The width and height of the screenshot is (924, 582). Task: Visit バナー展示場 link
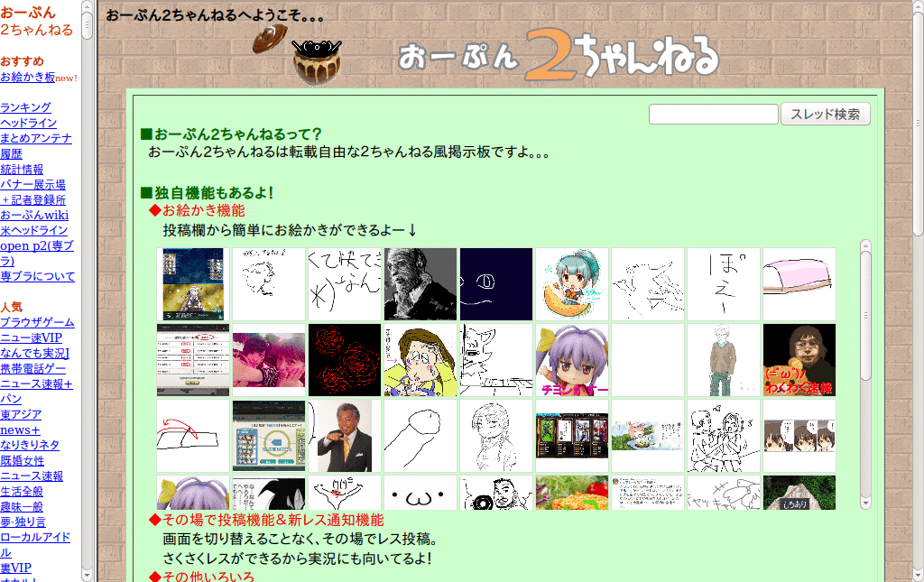[33, 184]
